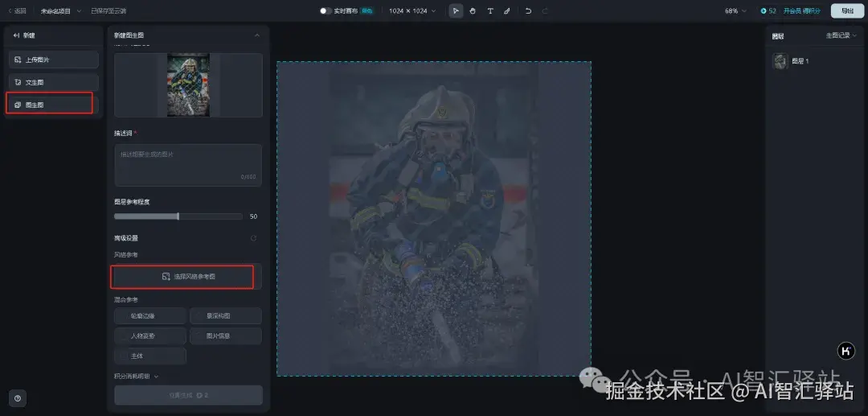This screenshot has width=868, height=416.
Task: Enable the 主体 subject option
Action: click(x=150, y=356)
